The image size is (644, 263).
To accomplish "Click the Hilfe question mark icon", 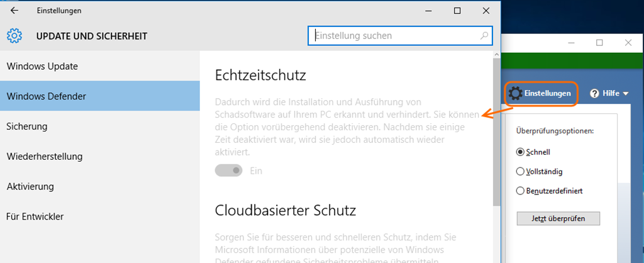I will click(594, 94).
